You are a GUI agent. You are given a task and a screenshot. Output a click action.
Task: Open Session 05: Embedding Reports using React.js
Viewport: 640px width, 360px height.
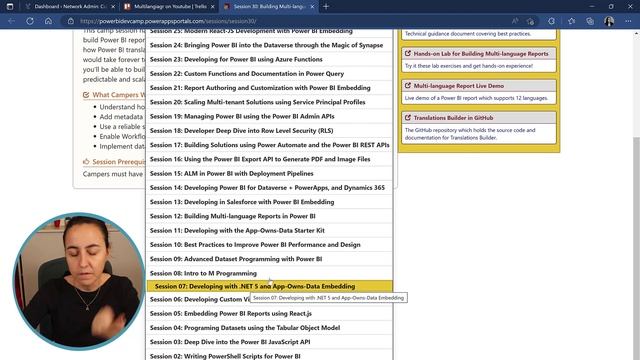[x=269, y=313]
